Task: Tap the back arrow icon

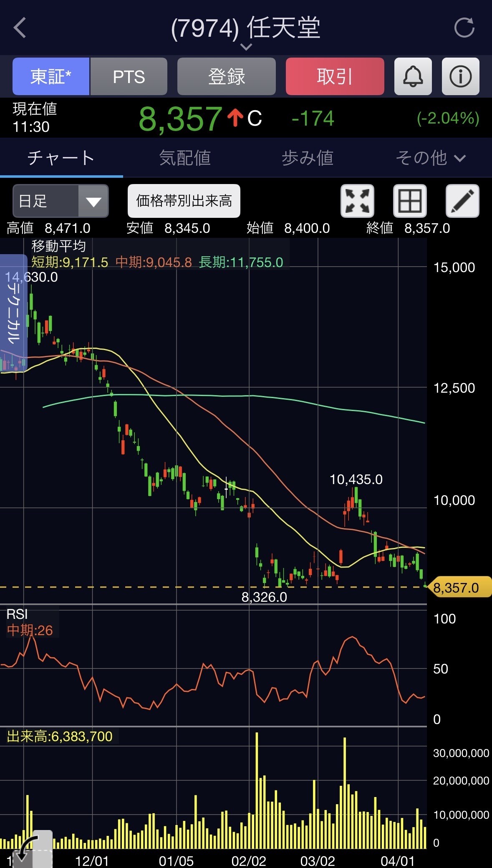Action: (20, 28)
